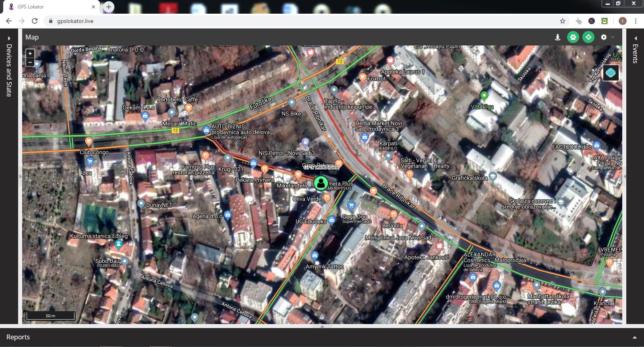Click Herba Market shop marker
Image resolution: width=644 pixels, height=347 pixels.
click(364, 138)
